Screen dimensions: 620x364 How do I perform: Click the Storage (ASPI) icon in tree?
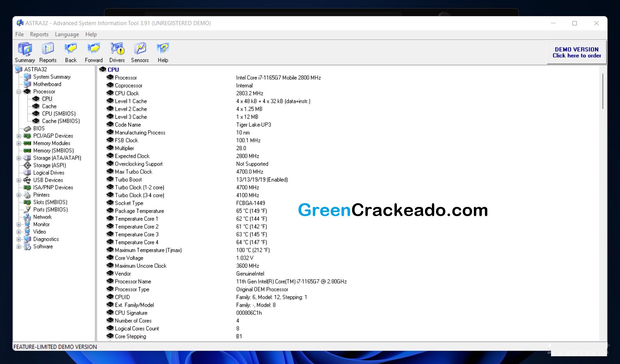[27, 165]
